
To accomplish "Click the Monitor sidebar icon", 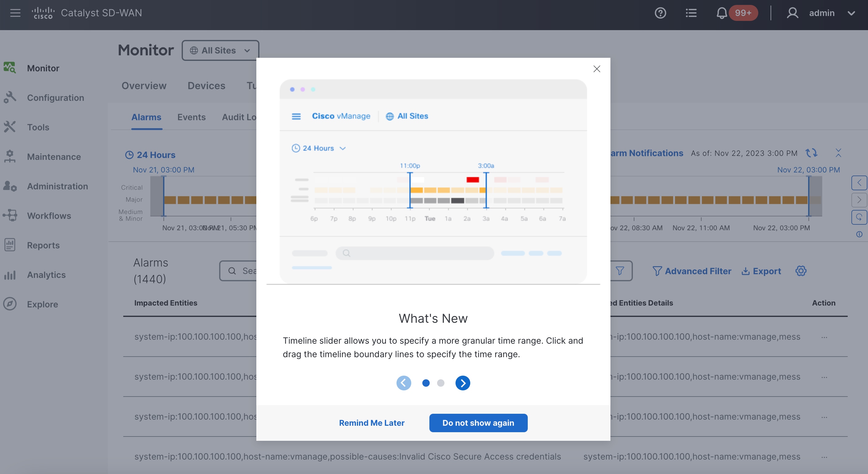I will (10, 67).
